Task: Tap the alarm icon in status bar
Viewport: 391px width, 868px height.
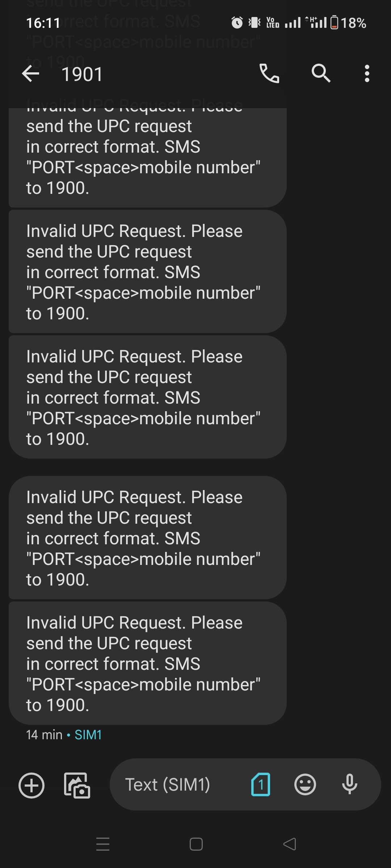Action: coord(237,23)
